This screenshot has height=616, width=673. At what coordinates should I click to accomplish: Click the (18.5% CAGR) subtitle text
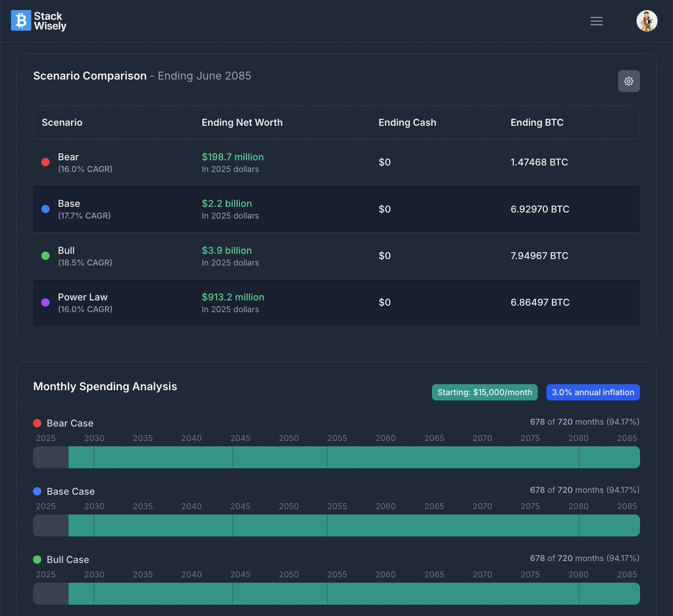coord(85,263)
